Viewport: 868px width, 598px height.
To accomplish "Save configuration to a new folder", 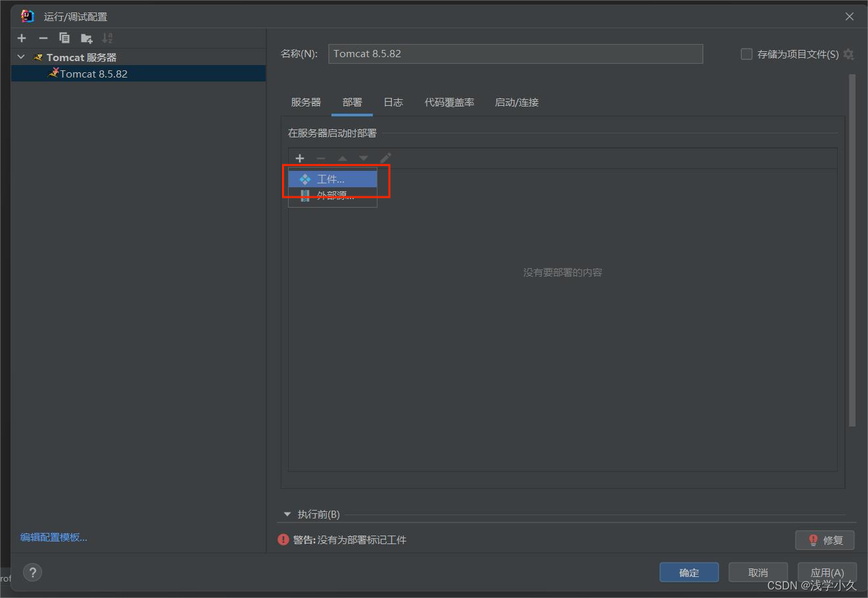I will [86, 38].
